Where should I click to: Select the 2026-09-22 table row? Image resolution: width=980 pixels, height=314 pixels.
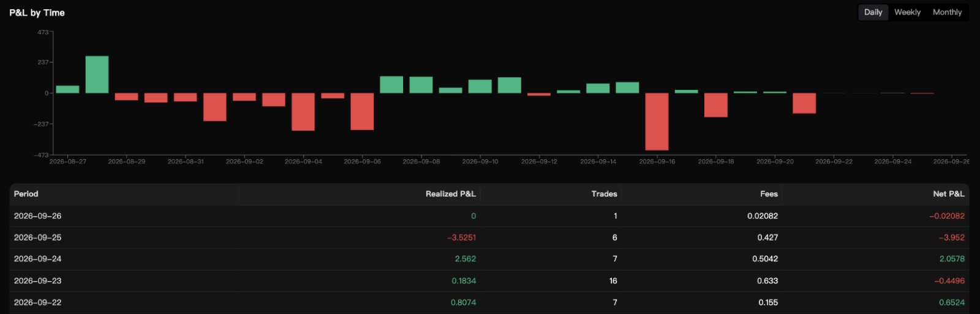coord(489,302)
